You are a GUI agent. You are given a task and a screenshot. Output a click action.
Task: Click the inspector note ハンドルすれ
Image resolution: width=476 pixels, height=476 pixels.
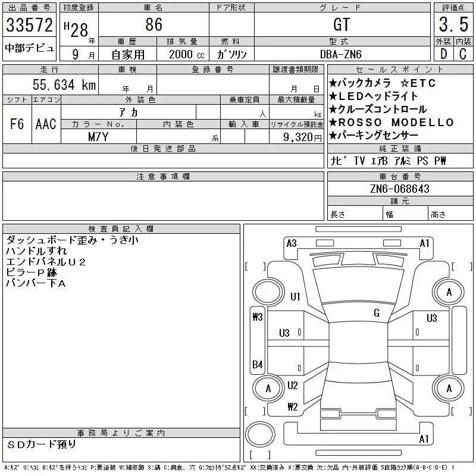tap(36, 250)
